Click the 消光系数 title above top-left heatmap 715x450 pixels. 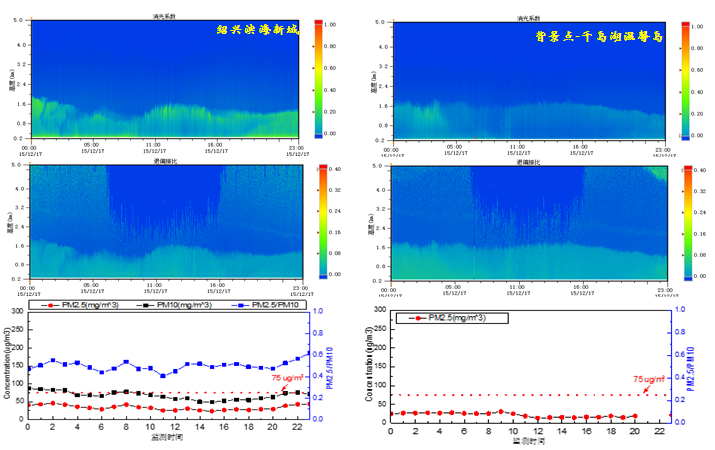point(167,17)
